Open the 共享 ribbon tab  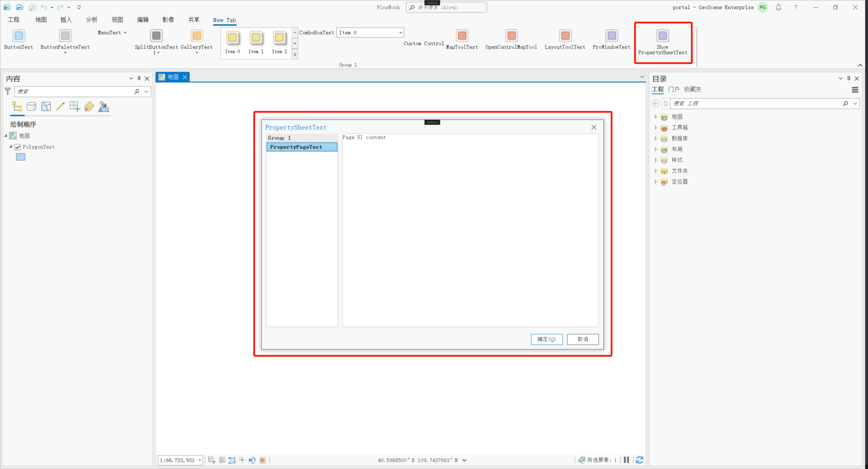coord(194,20)
